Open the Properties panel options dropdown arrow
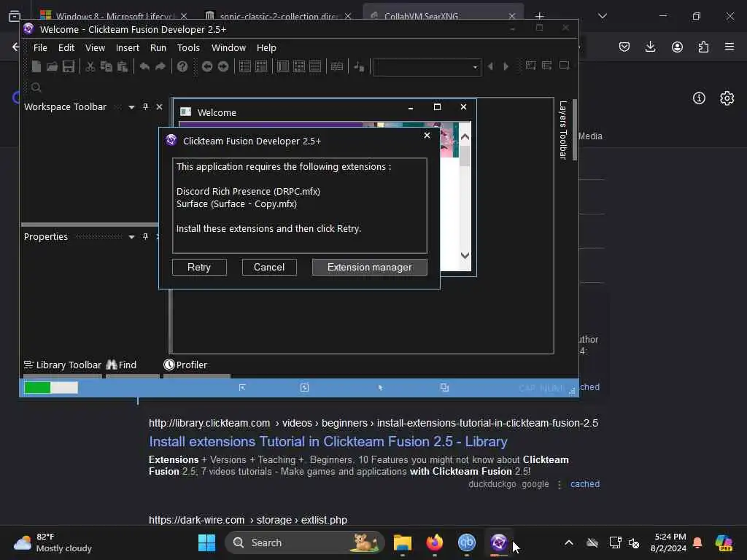 click(x=131, y=237)
